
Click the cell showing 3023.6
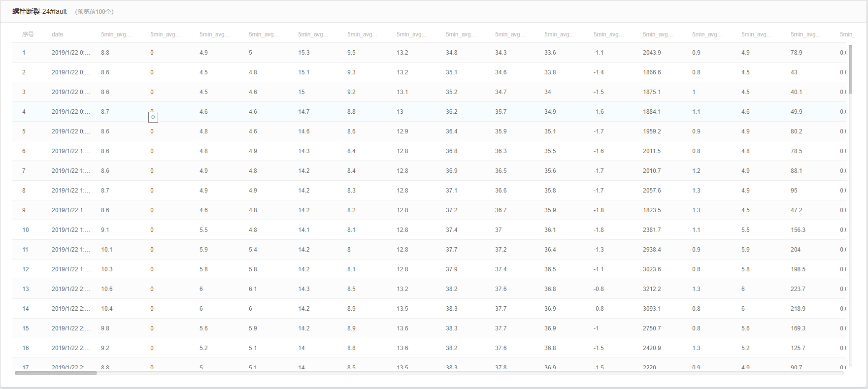(652, 269)
